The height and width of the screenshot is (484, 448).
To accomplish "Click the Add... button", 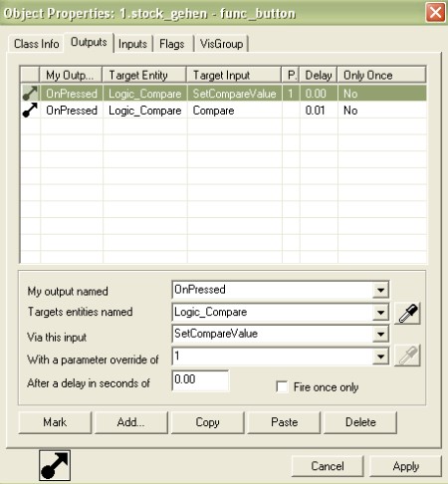I will [x=131, y=422].
